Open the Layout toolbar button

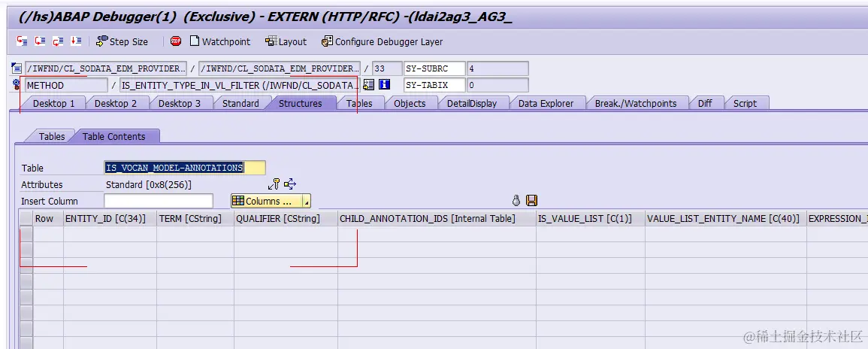click(x=286, y=41)
